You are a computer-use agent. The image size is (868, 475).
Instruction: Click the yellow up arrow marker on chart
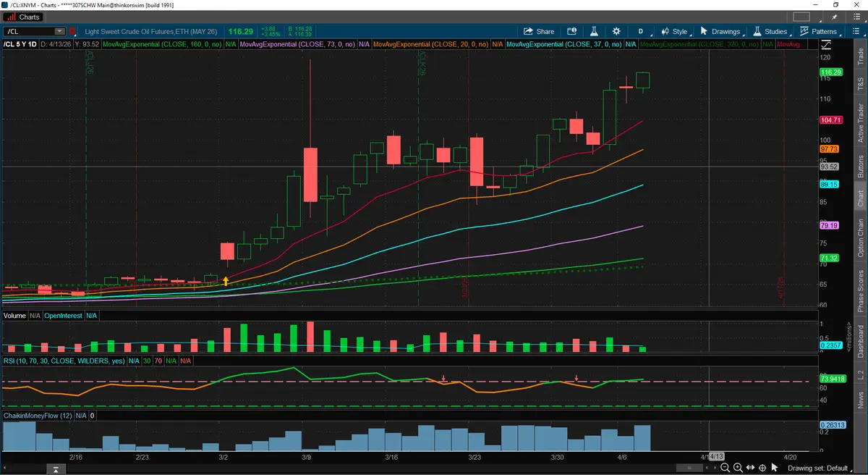tap(226, 282)
